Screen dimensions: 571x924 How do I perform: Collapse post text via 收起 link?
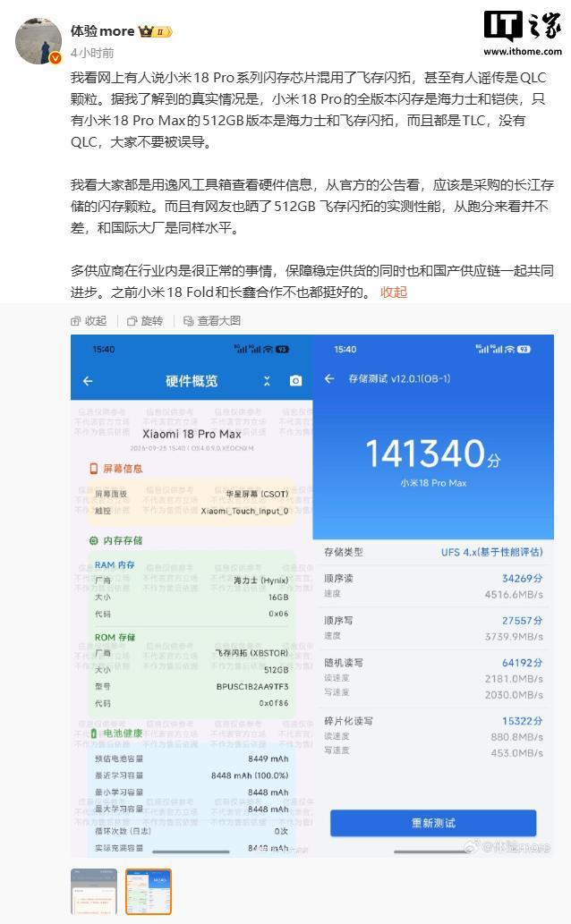click(x=394, y=292)
